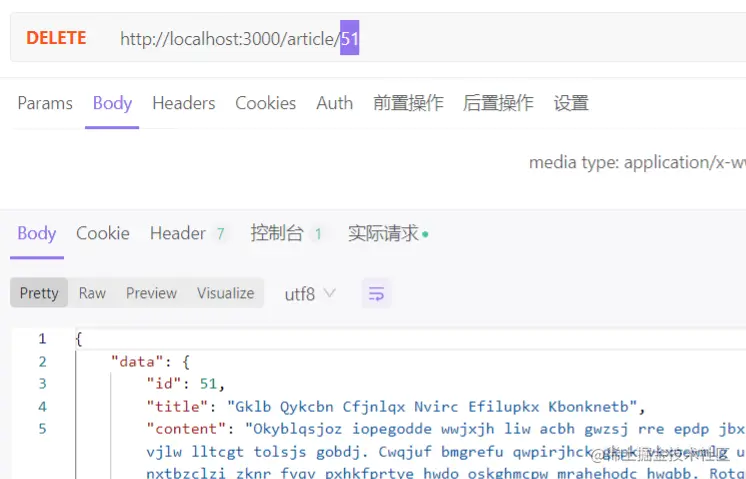Switch to the Auth tab
This screenshot has width=746, height=479.
pos(334,103)
